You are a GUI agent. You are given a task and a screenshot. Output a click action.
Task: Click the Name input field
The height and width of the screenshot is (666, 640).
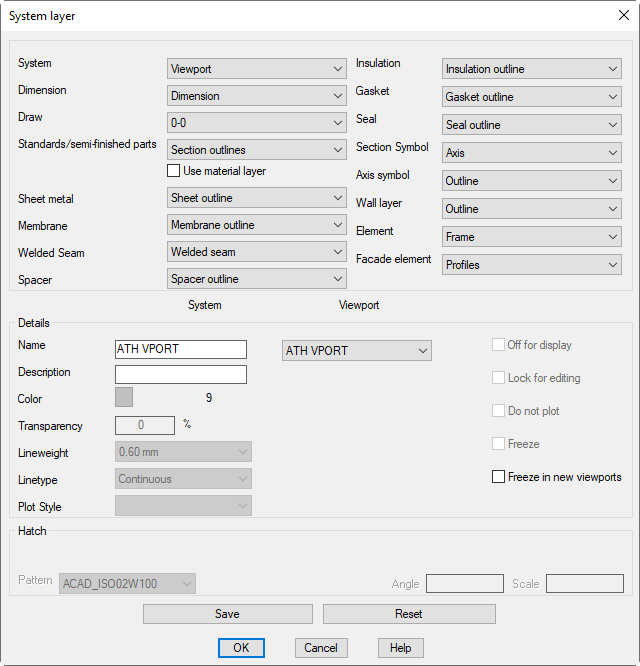pos(181,349)
